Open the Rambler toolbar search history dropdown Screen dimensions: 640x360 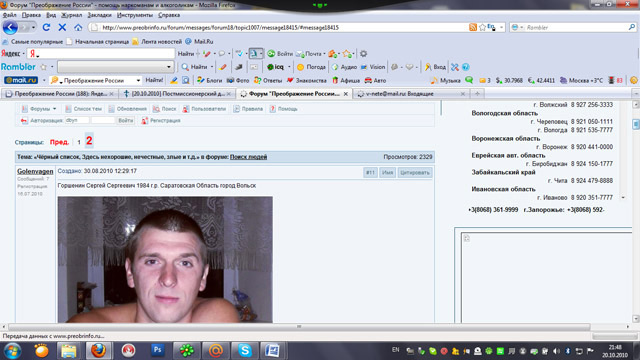(169, 67)
